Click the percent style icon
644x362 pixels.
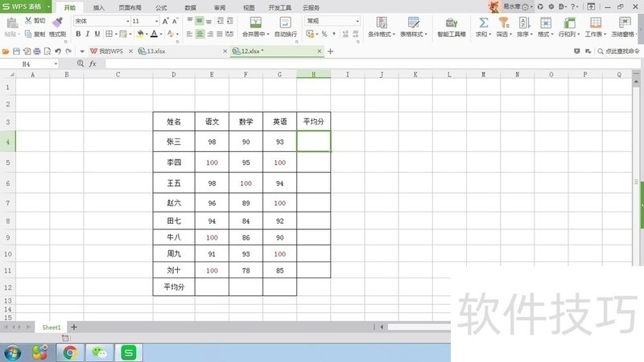324,34
